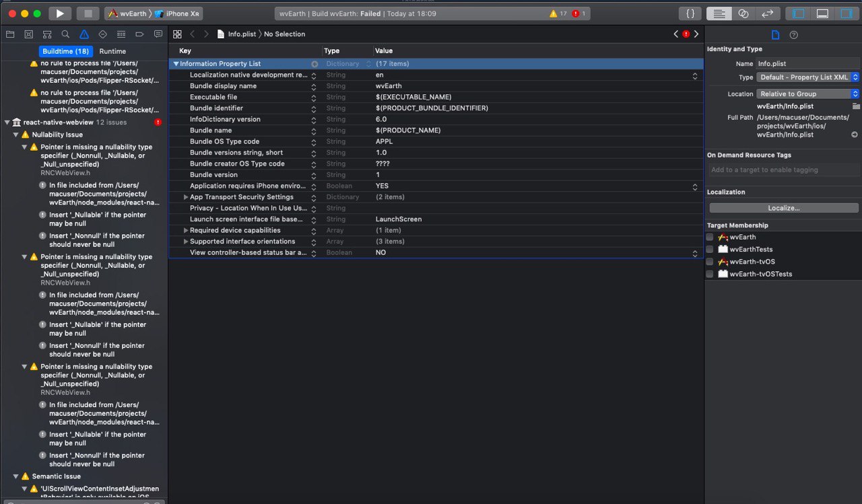Toggle the Navigator panel visibility

[799, 13]
